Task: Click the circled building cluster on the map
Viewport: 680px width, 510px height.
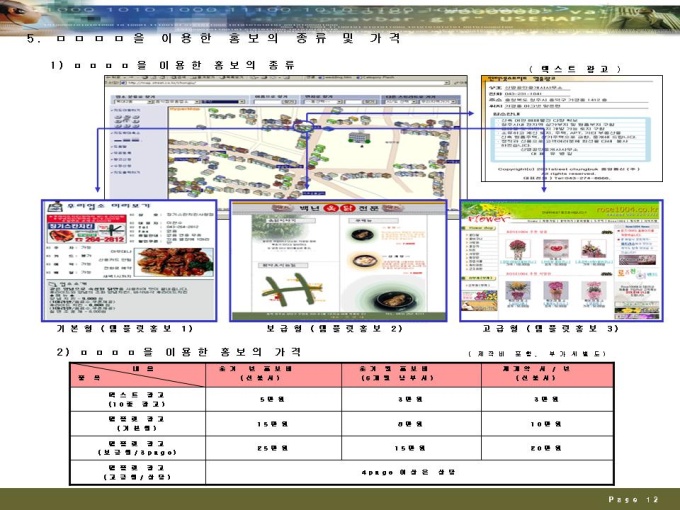Action: tap(303, 126)
